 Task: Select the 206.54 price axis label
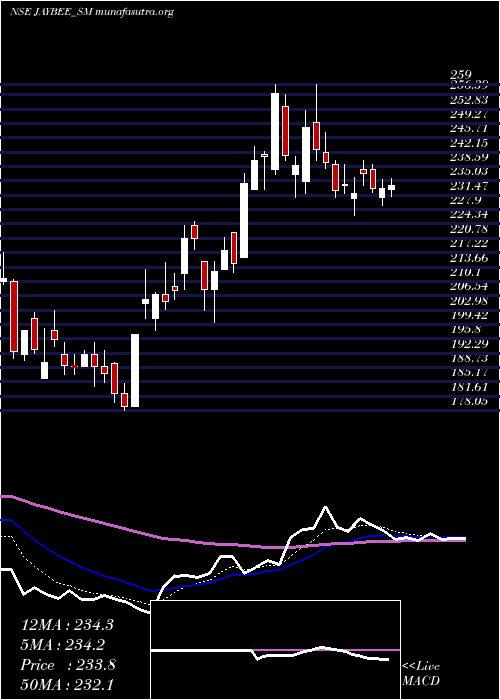469,287
